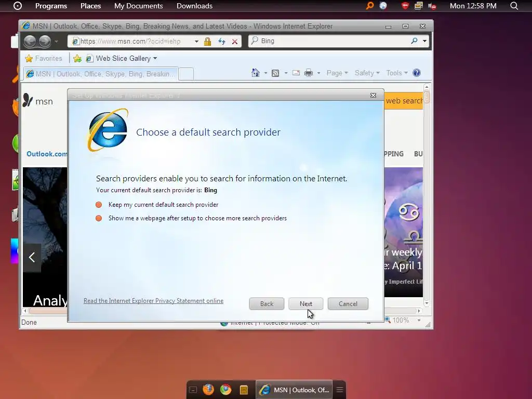Open the file archive icon in dock
This screenshot has width=532, height=399.
244,390
